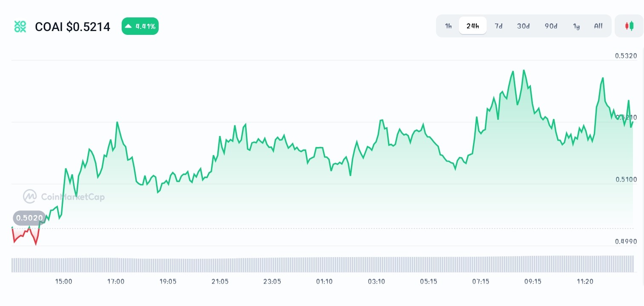The width and height of the screenshot is (644, 306).
Task: Switch chart to 7d range
Action: click(x=499, y=26)
